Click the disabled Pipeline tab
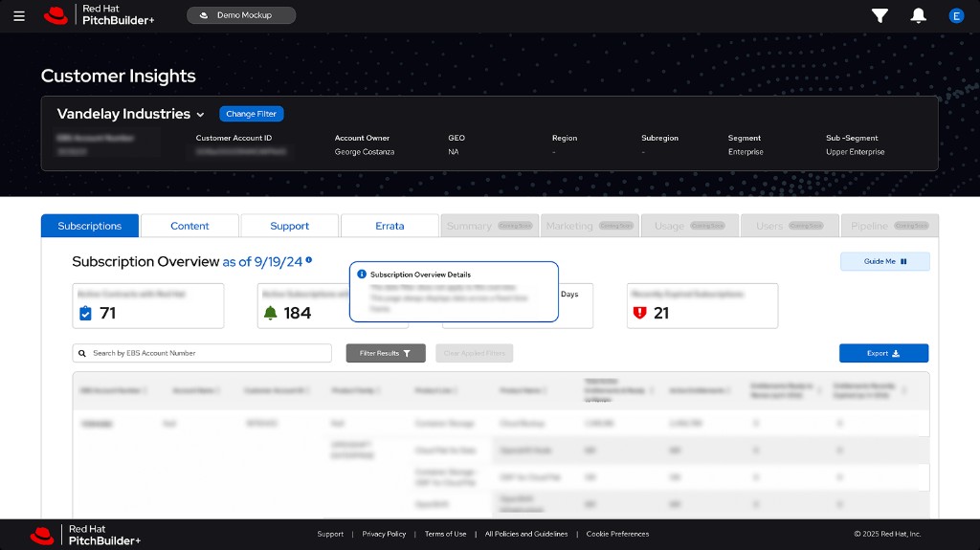 889,226
